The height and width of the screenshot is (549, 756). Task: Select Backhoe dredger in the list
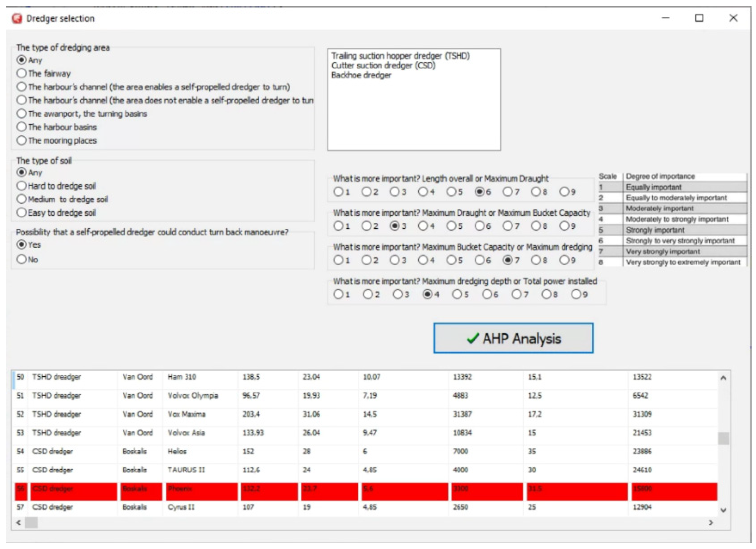tap(361, 75)
